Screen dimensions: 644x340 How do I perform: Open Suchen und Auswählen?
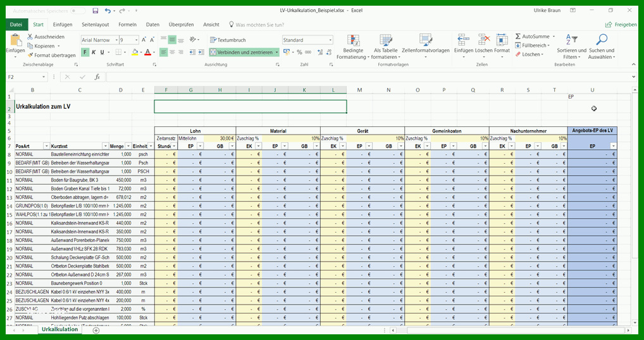pyautogui.click(x=602, y=46)
